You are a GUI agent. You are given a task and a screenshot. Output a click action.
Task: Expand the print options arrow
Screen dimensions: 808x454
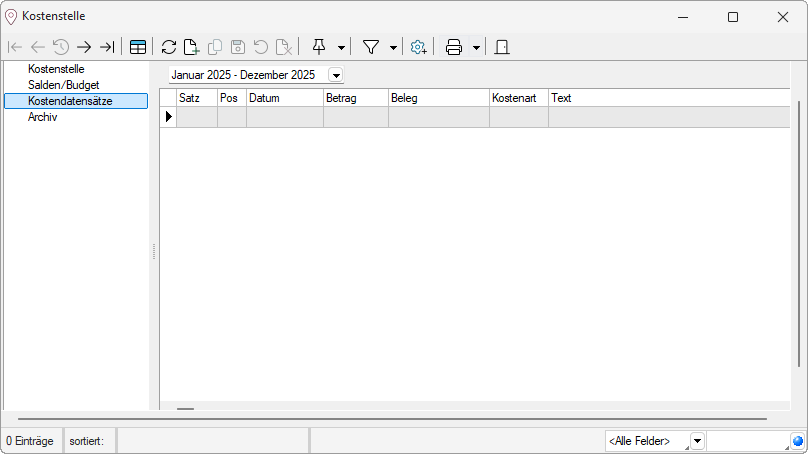pyautogui.click(x=476, y=47)
